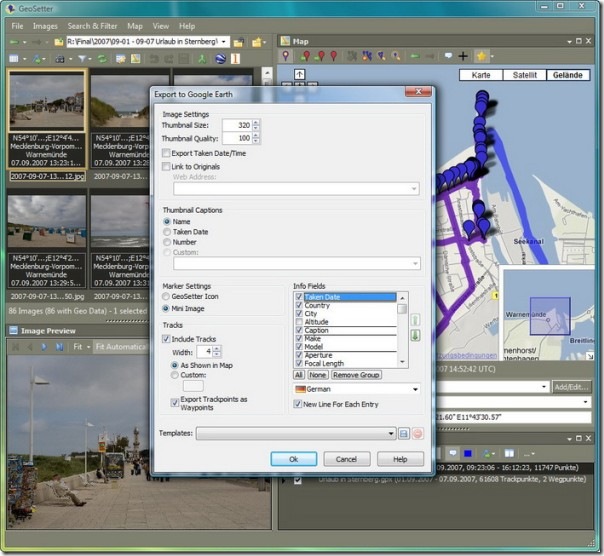
Task: Click the save template disk icon
Action: (403, 433)
